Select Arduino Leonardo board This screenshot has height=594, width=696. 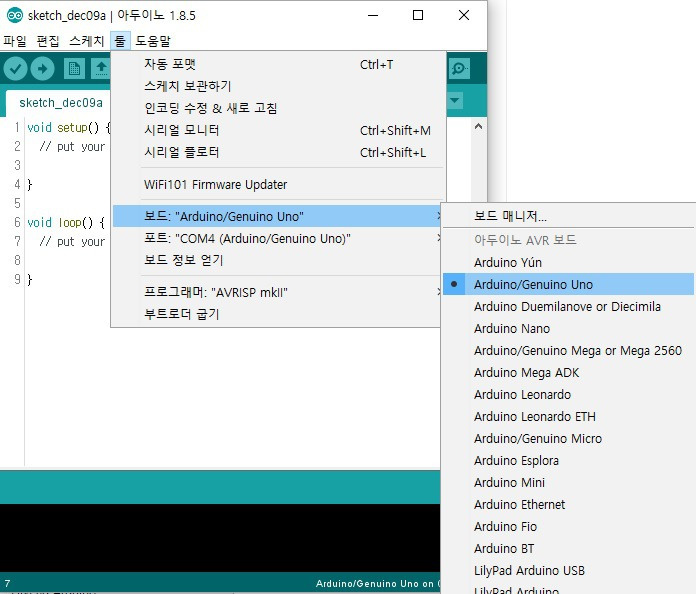click(x=568, y=394)
